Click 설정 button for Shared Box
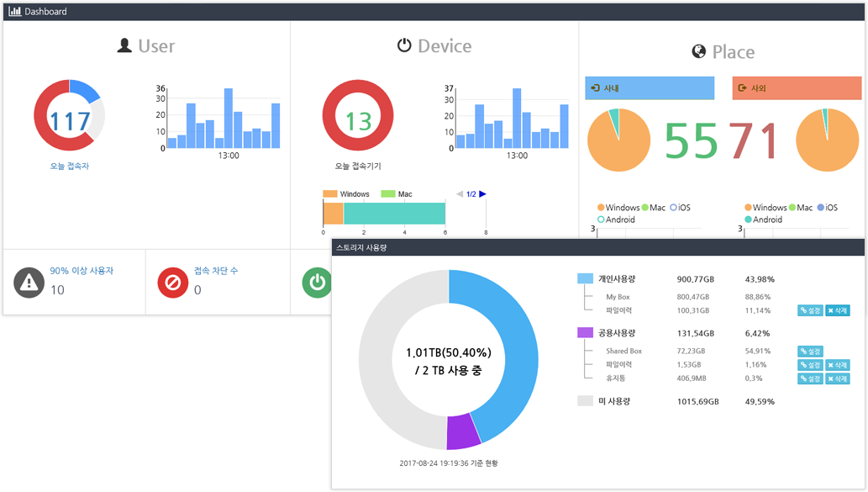 pyautogui.click(x=809, y=351)
